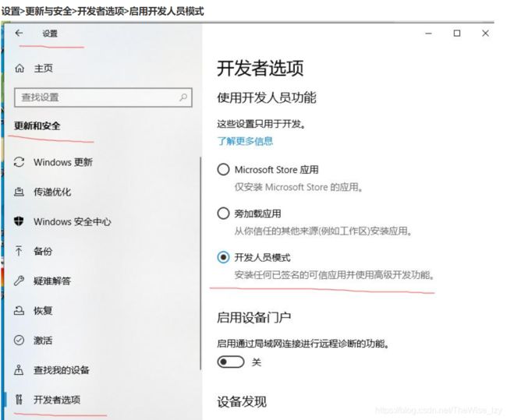Click the 启用设备门户 heading
This screenshot has width=507, height=420.
point(253,317)
